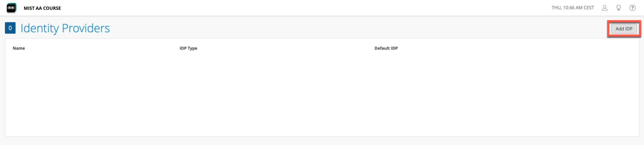The height and width of the screenshot is (145, 644).
Task: Click the MIST AA COURSE organization name
Action: click(x=42, y=8)
